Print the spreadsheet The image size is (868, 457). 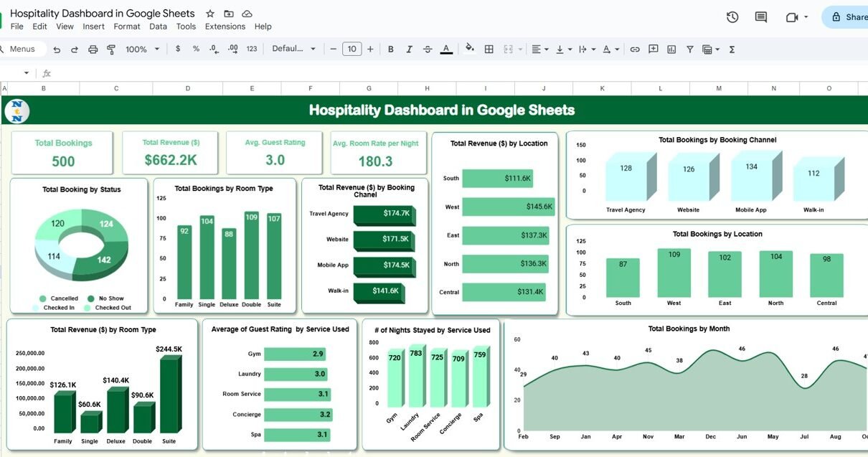tap(93, 50)
